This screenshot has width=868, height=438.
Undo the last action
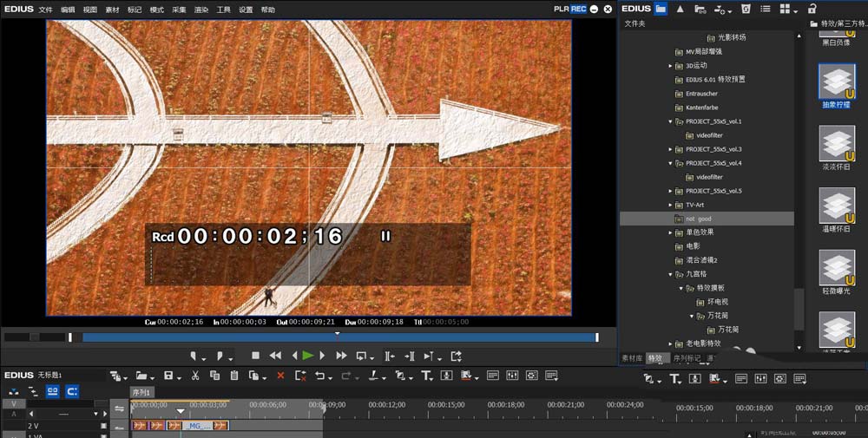pos(322,376)
